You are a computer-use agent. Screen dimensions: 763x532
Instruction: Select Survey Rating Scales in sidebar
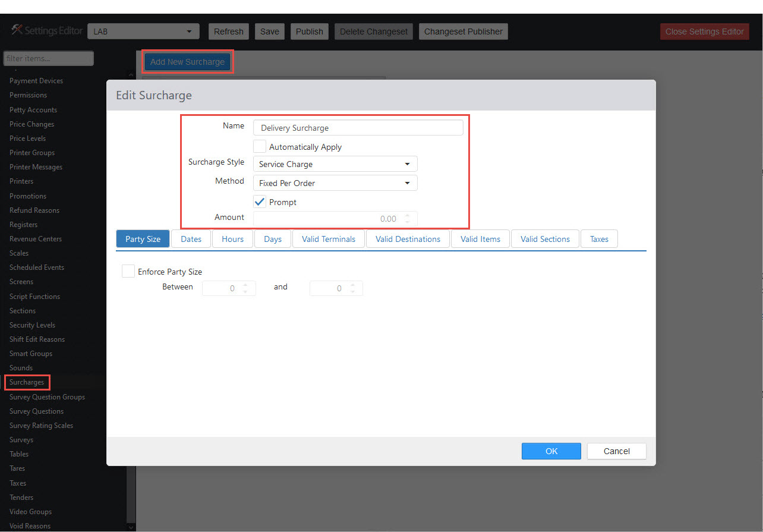(x=41, y=426)
